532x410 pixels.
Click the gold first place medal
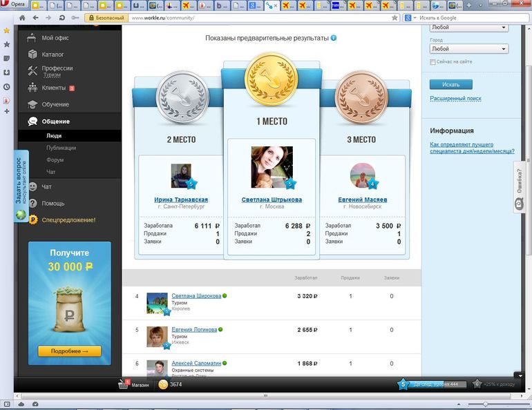click(x=272, y=79)
